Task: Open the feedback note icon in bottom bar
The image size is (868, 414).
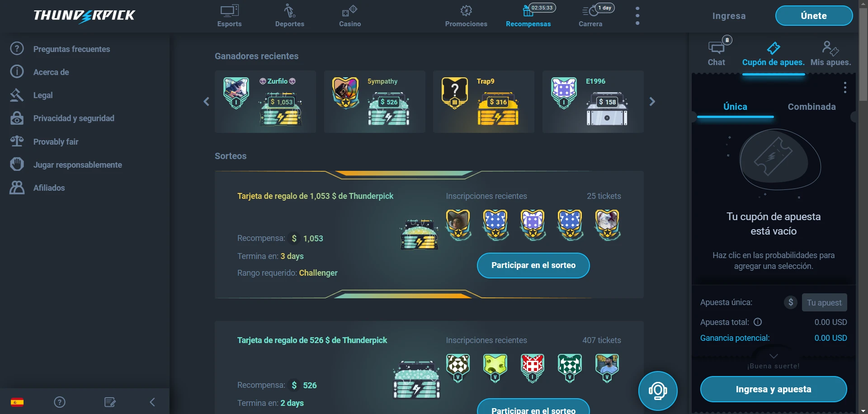Action: pos(110,402)
